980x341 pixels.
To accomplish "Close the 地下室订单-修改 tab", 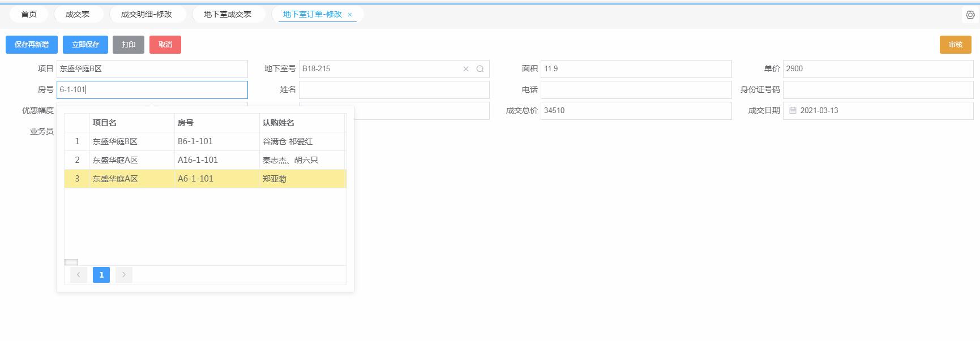I will [x=350, y=15].
